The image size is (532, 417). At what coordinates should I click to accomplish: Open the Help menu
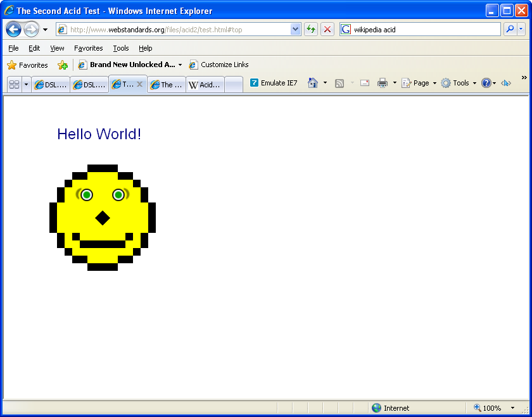pyautogui.click(x=145, y=48)
